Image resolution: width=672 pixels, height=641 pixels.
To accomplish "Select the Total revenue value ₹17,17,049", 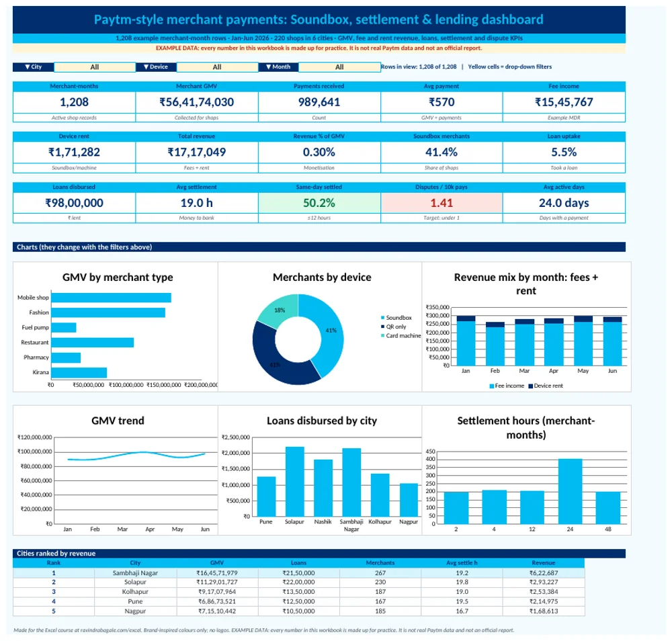I will click(197, 152).
